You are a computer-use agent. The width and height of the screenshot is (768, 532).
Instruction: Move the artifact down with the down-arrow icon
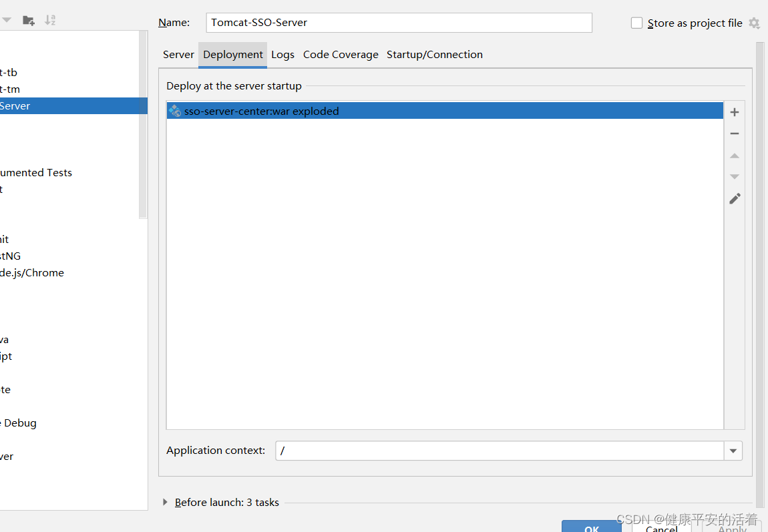coord(735,176)
